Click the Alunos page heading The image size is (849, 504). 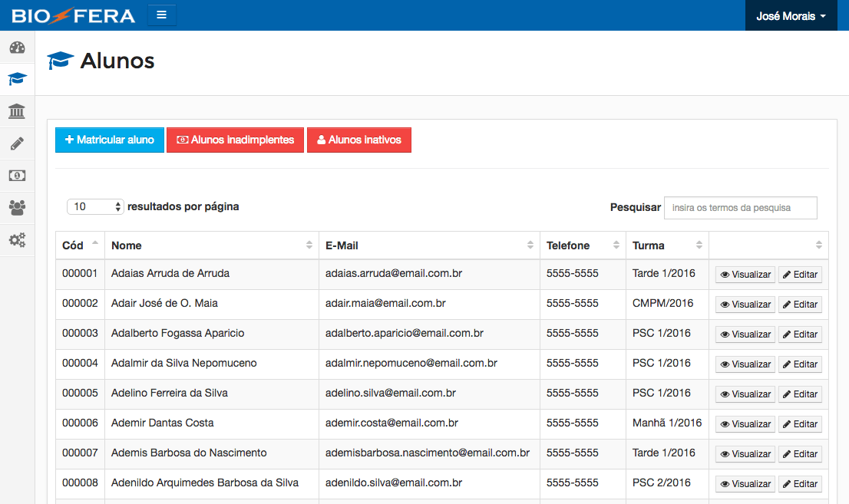(117, 61)
